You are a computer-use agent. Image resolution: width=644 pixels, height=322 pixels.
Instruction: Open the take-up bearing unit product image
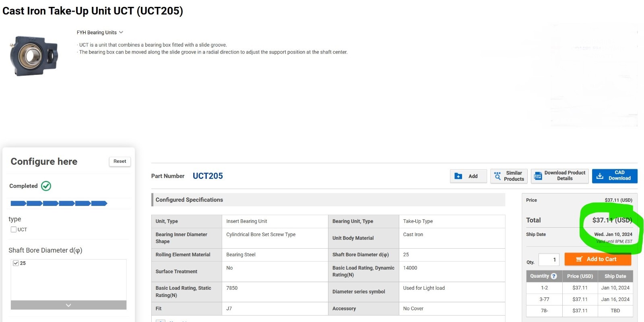tap(34, 56)
